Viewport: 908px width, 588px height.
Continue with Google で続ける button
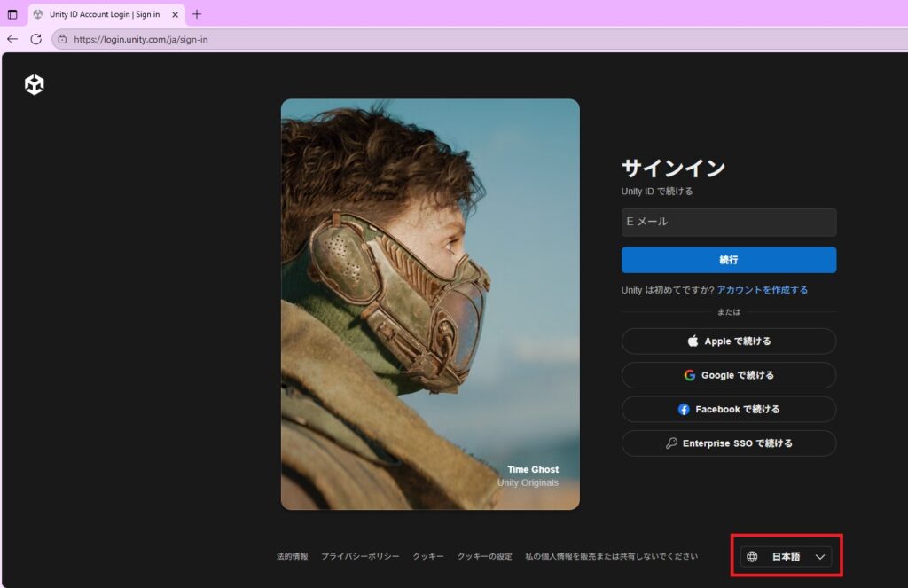(729, 375)
